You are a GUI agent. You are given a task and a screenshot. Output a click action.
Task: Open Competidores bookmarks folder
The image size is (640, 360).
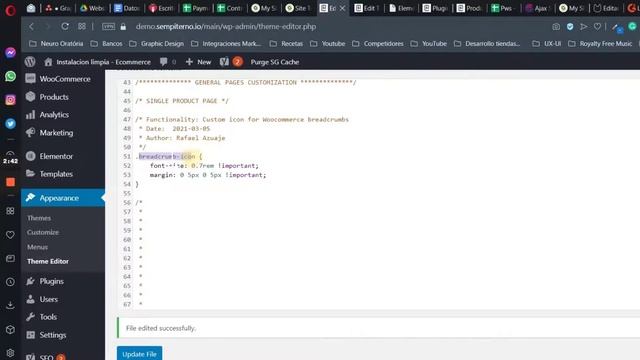pyautogui.click(x=378, y=44)
